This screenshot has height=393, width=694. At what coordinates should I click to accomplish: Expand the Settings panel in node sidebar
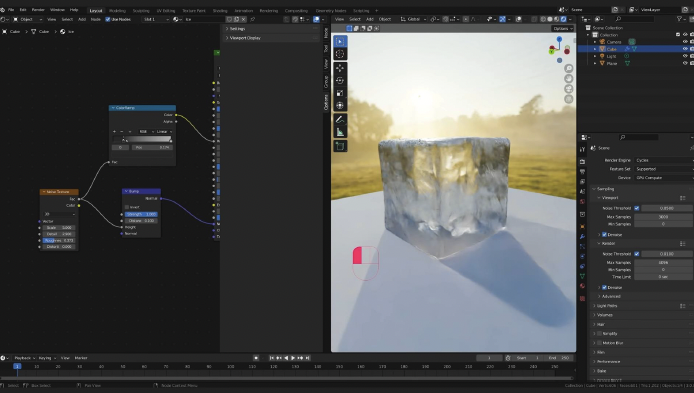coord(270,29)
